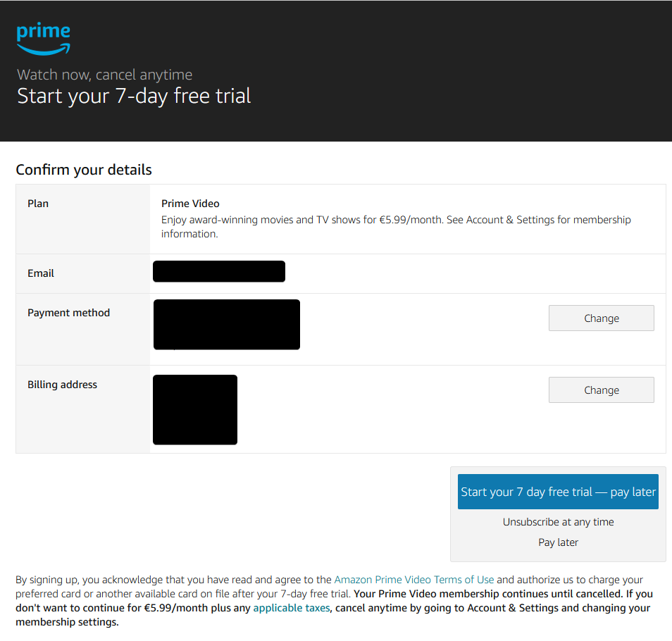This screenshot has width=672, height=641.
Task: Click the plan description mentioning €5.99/month
Action: pyautogui.click(x=396, y=227)
